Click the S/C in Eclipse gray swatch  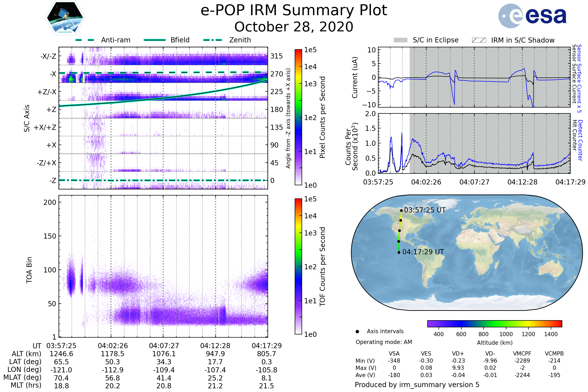tap(400, 40)
